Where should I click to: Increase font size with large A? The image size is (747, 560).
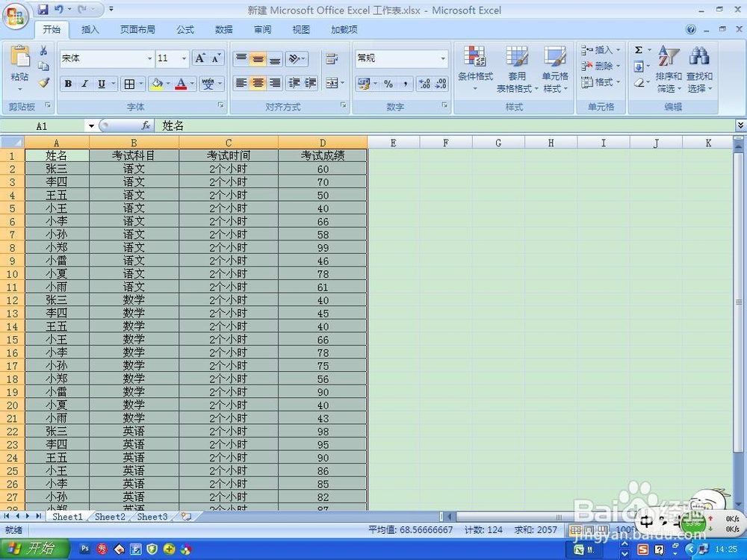click(x=200, y=58)
